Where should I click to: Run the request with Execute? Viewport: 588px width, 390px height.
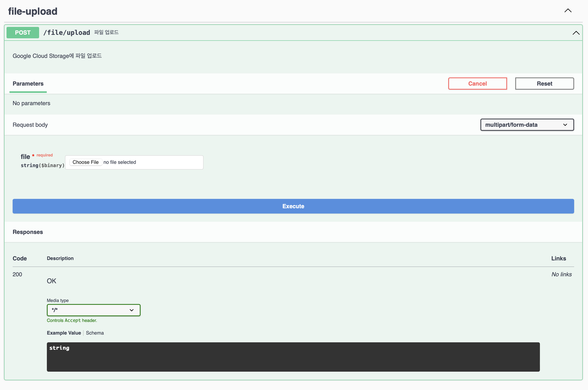pos(293,206)
